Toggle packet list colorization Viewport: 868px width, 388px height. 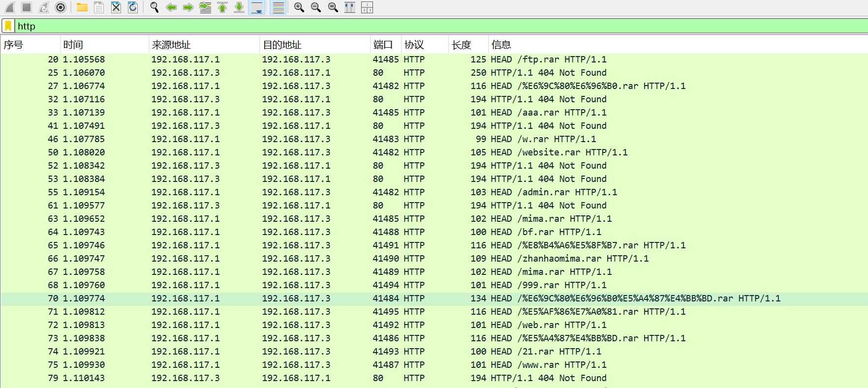click(279, 7)
